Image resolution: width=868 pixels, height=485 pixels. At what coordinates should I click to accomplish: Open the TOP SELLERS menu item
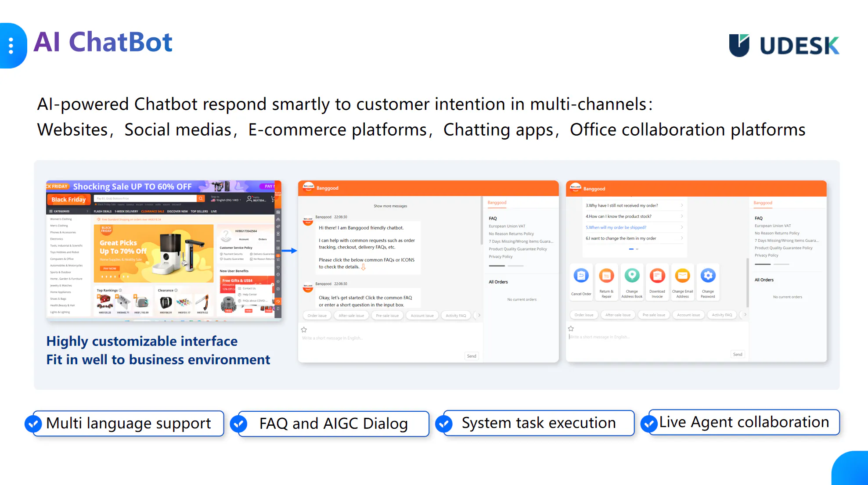199,211
